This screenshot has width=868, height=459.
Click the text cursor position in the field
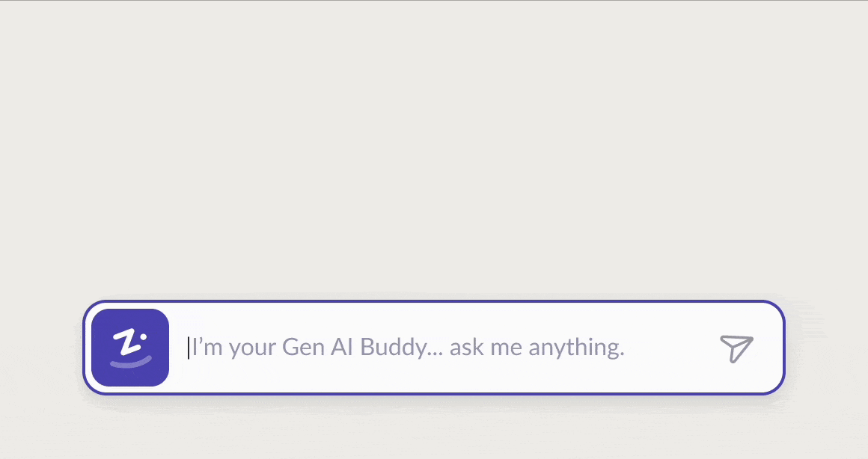click(189, 347)
